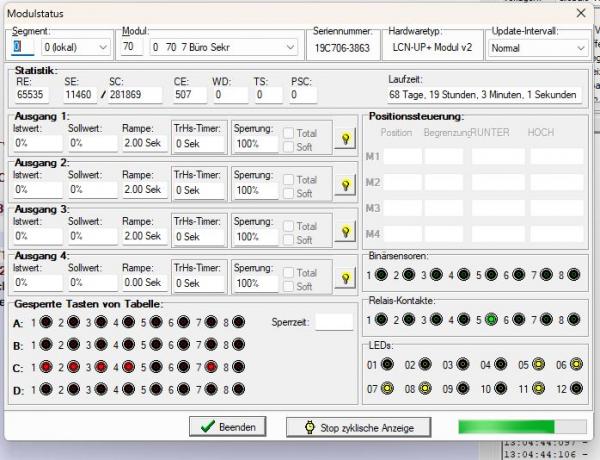The width and height of the screenshot is (600, 460).
Task: Click the green Relais-Kontakte indicator 5
Action: tap(492, 320)
